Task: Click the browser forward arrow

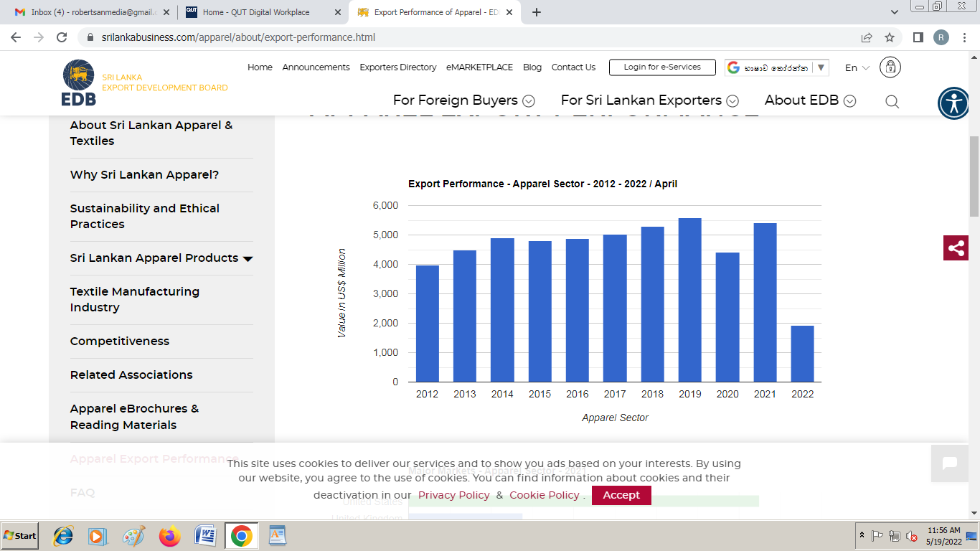Action: pyautogui.click(x=39, y=37)
